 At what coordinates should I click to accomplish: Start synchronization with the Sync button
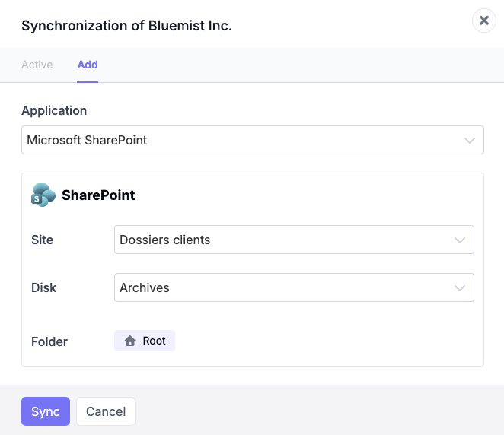[46, 411]
